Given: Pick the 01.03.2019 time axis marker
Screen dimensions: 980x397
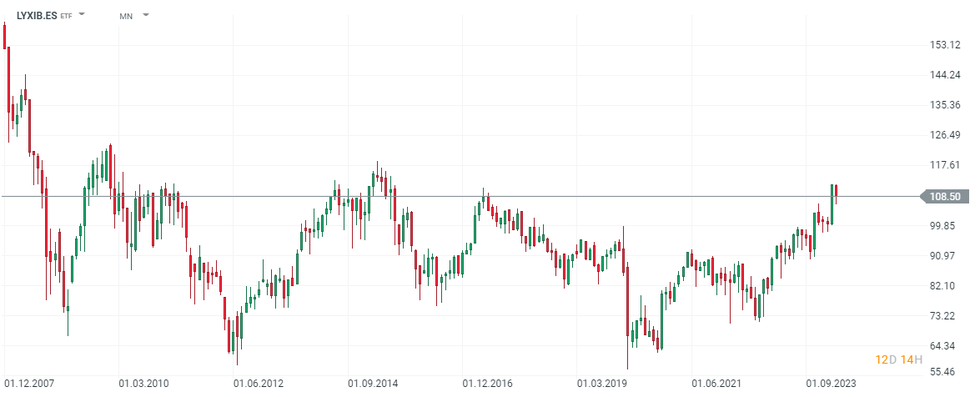Looking at the screenshot, I should click(x=601, y=384).
